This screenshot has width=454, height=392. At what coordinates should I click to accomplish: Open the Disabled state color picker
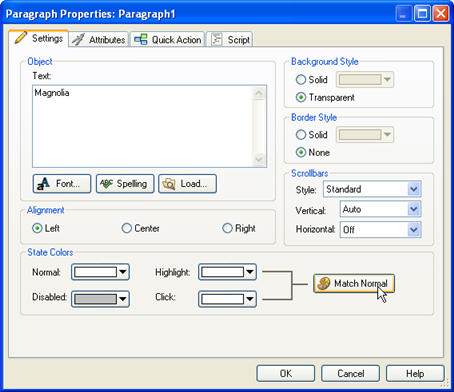[x=100, y=299]
